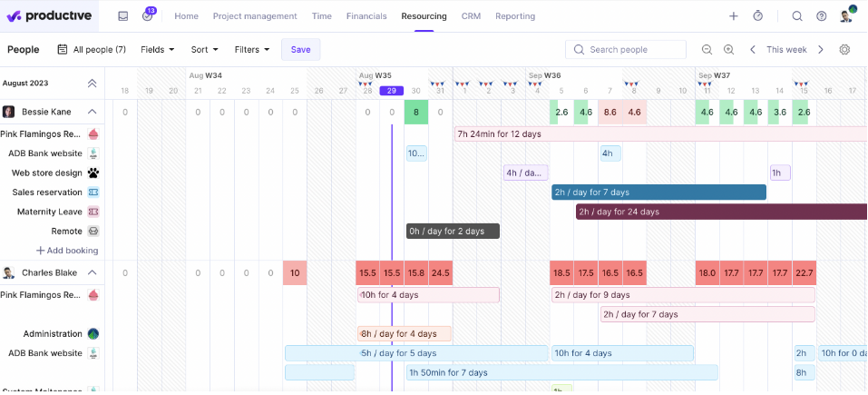Open Bessie's 4h ADB Bank booking
Viewport: 868px width, 395px height.
[610, 153]
